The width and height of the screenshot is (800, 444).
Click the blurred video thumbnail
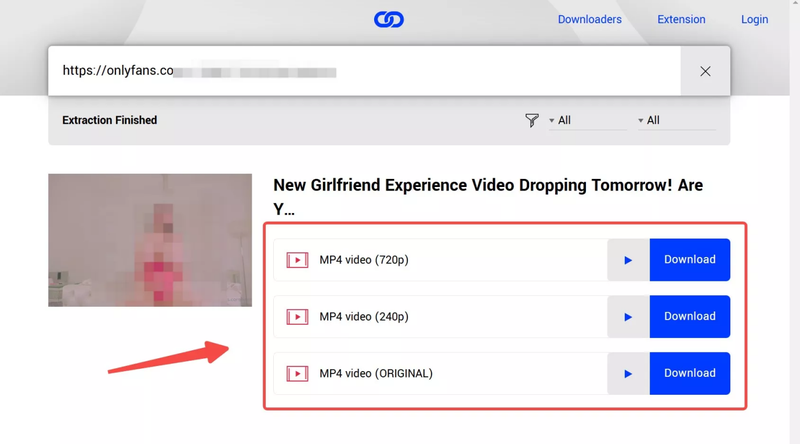(x=150, y=240)
